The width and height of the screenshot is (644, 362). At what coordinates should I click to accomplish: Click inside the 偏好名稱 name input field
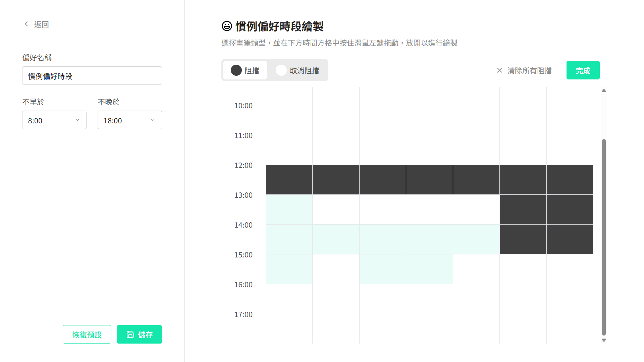click(92, 75)
